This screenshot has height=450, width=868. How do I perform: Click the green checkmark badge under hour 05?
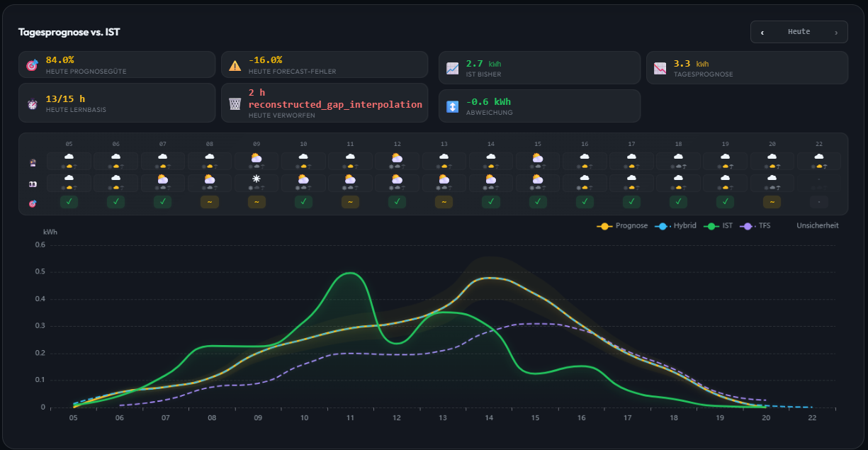point(69,202)
